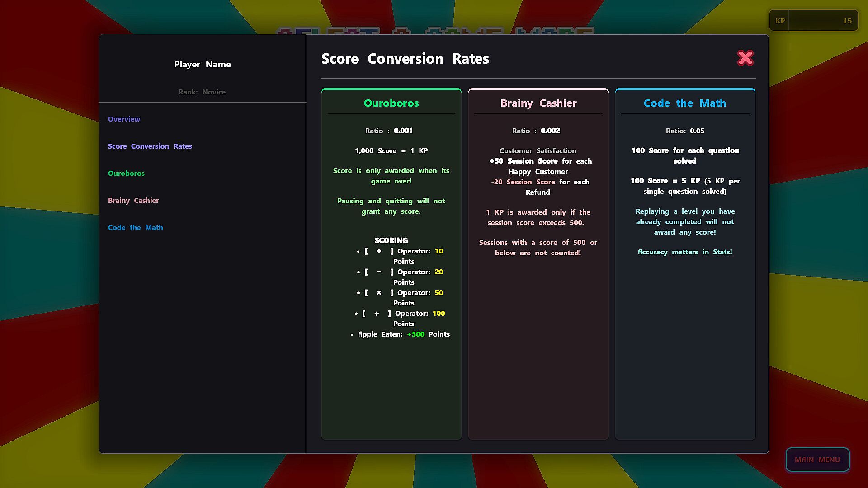Viewport: 868px width, 488px height.
Task: Click the Rank: Novice label
Action: pyautogui.click(x=202, y=92)
